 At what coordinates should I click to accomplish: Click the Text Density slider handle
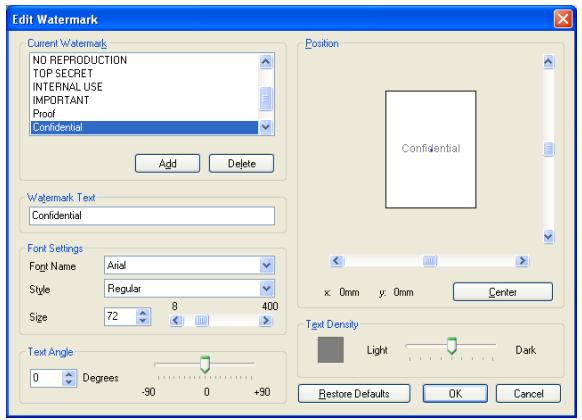tap(452, 345)
